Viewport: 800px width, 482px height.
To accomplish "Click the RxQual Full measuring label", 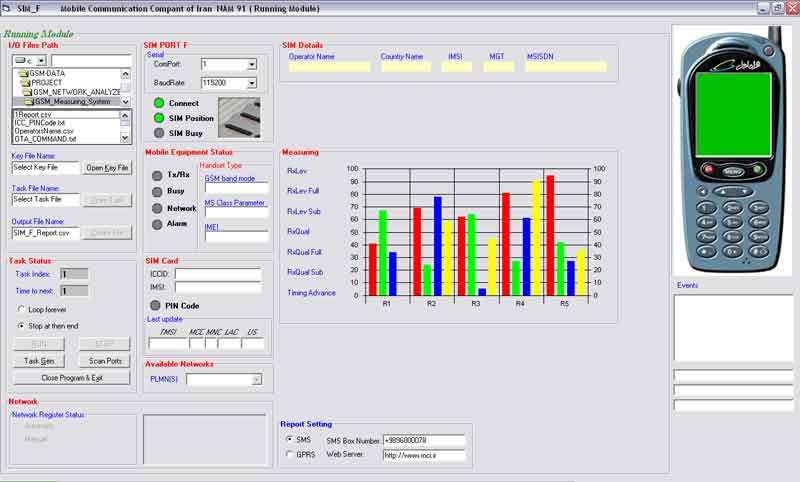I will (x=305, y=252).
